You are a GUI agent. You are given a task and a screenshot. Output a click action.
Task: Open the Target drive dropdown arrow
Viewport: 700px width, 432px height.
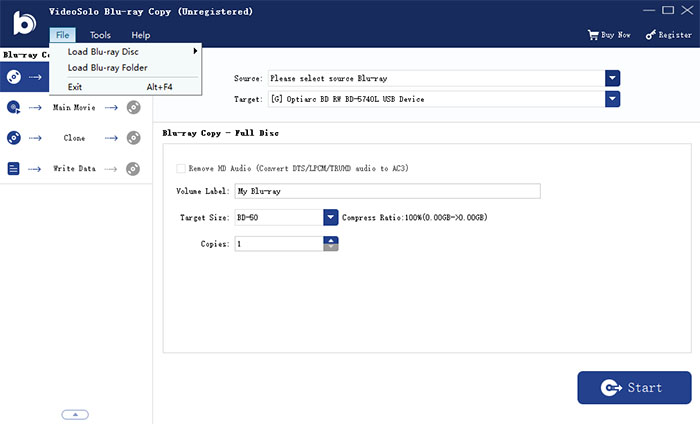[x=612, y=99]
